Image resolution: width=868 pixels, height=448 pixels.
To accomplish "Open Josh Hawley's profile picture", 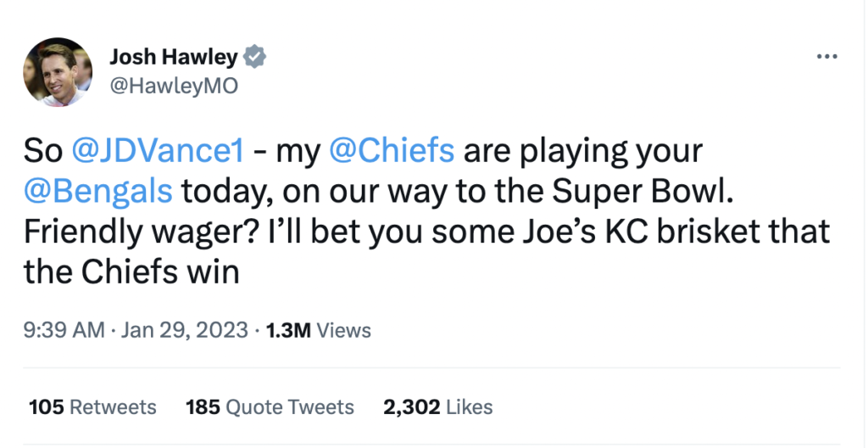I will [x=58, y=72].
